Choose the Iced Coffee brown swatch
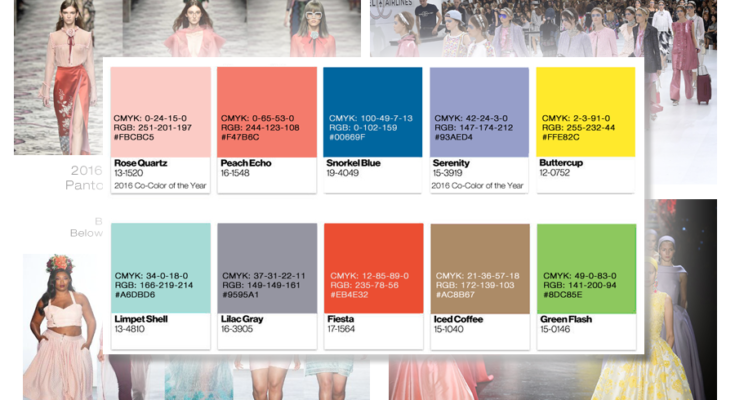 [x=480, y=269]
